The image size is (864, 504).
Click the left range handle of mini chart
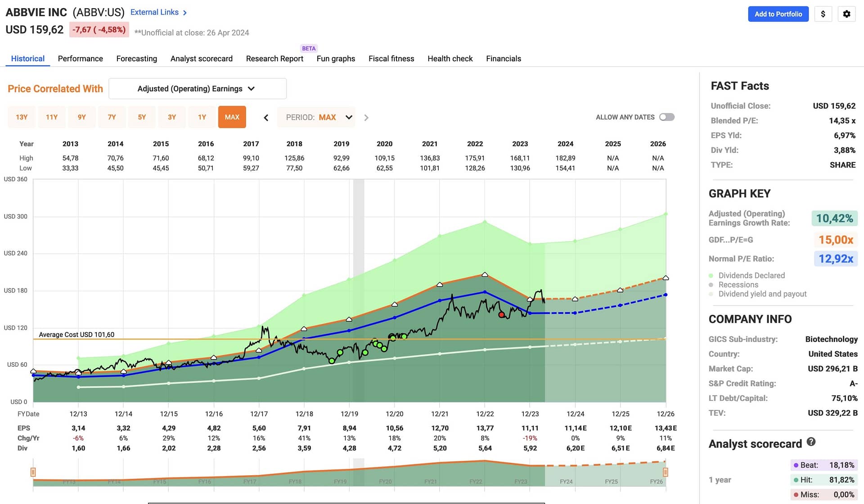pyautogui.click(x=33, y=472)
